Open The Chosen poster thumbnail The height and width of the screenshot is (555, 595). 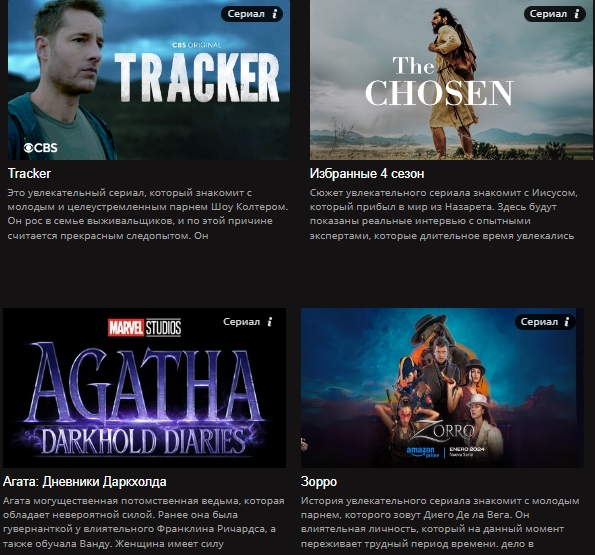pyautogui.click(x=451, y=80)
